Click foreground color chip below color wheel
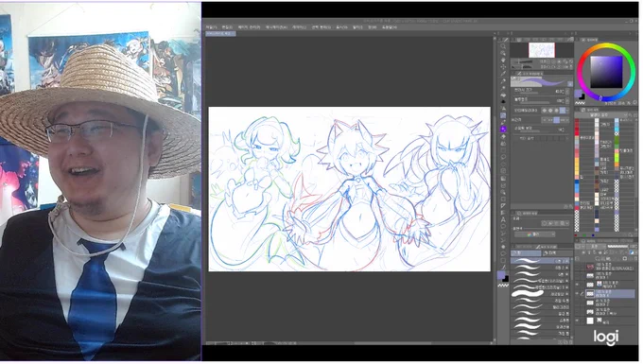The height and width of the screenshot is (364, 643). pos(579,94)
